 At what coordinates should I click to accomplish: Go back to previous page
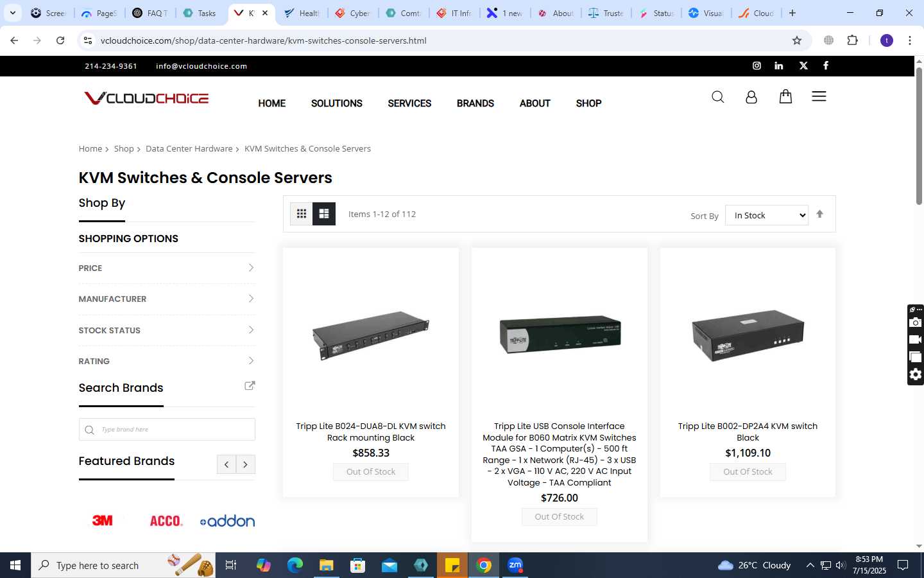pyautogui.click(x=14, y=40)
